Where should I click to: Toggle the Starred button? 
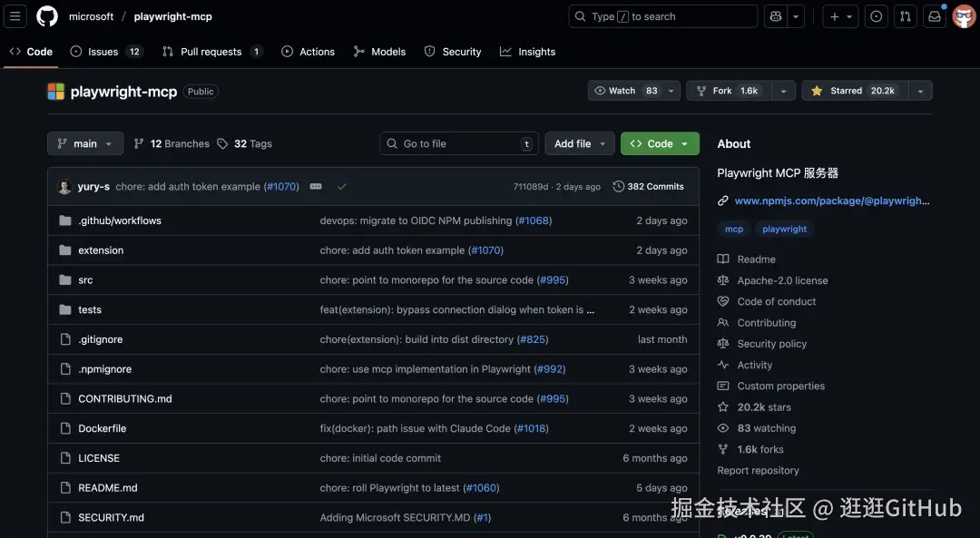(x=855, y=91)
